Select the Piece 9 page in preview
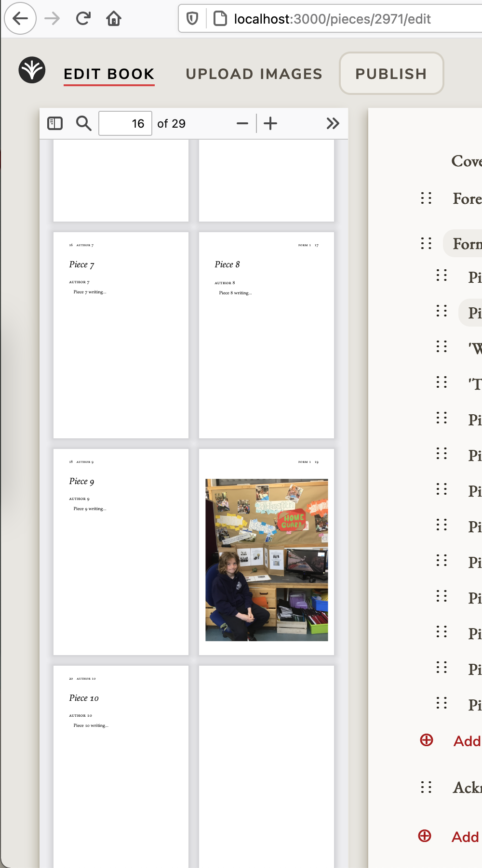482x868 pixels. (121, 552)
